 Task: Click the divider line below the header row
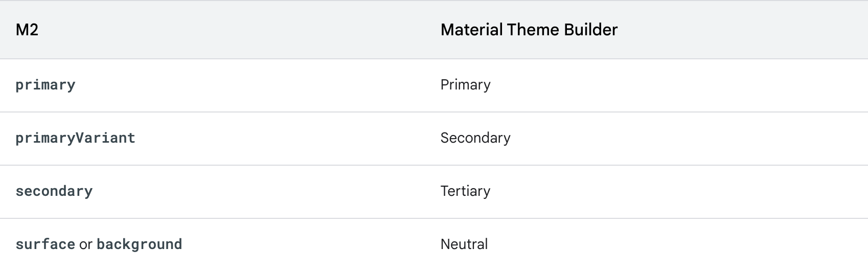pyautogui.click(x=434, y=59)
